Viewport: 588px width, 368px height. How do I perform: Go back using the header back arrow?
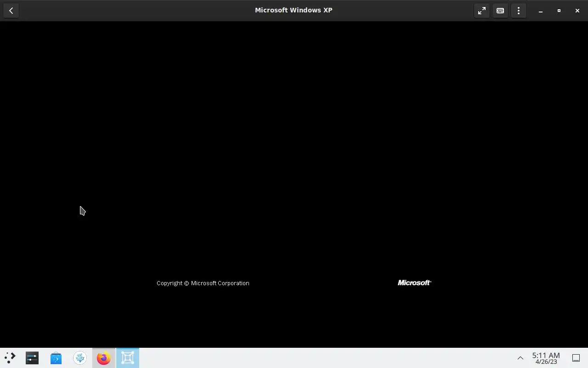(x=11, y=11)
